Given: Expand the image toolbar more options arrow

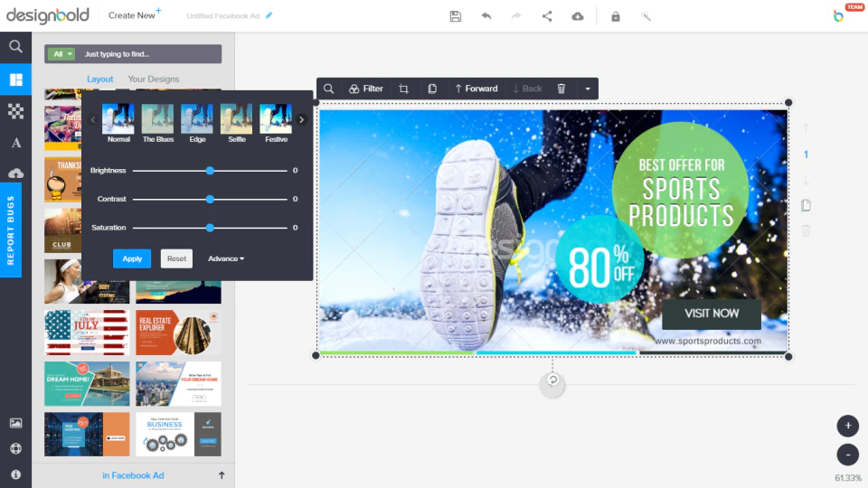Looking at the screenshot, I should tap(588, 89).
